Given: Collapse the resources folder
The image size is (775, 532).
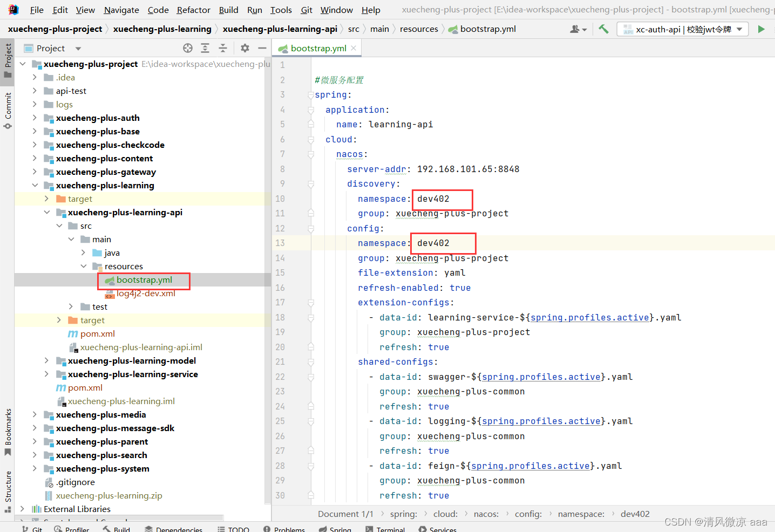Looking at the screenshot, I should 84,266.
